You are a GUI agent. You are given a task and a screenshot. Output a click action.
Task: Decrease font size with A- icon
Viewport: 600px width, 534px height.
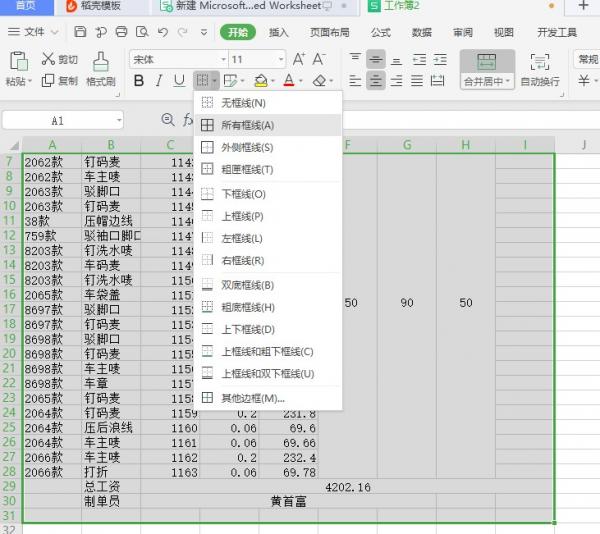click(x=318, y=59)
